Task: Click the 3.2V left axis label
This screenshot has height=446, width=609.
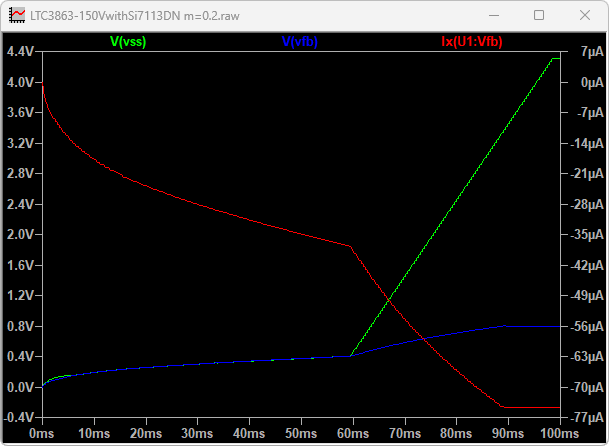Action: tap(21, 143)
